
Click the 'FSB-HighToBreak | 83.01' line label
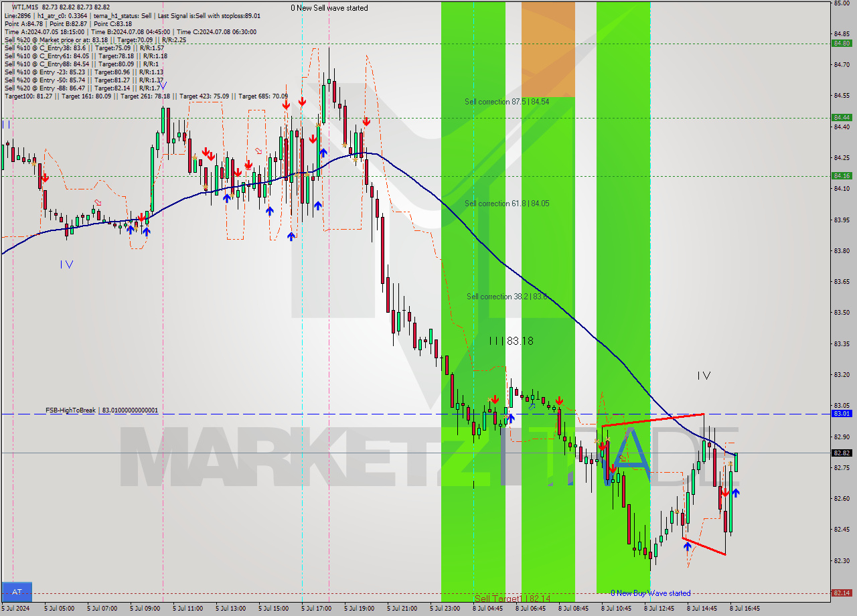point(102,410)
